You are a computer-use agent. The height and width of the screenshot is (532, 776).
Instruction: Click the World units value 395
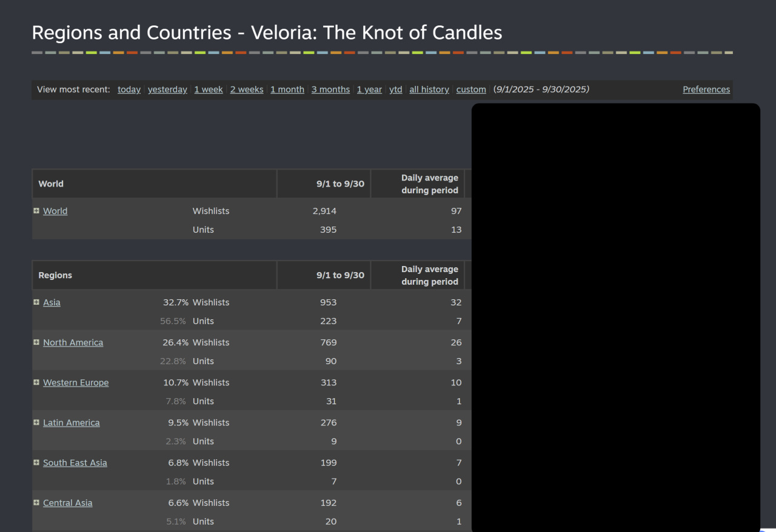click(x=328, y=230)
